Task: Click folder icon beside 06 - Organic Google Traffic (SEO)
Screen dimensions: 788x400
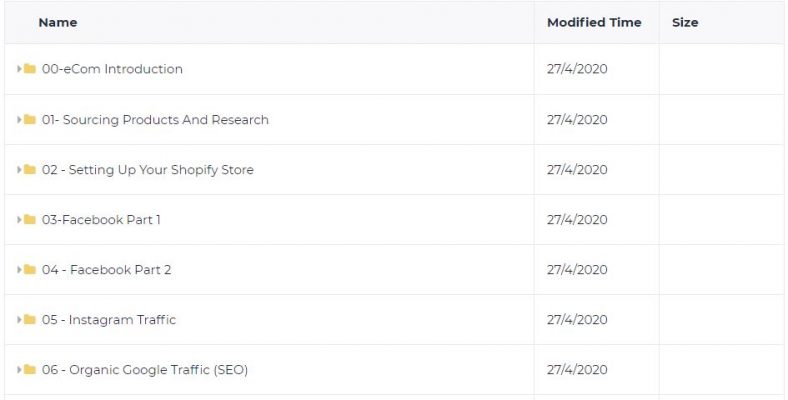Action: [x=30, y=369]
